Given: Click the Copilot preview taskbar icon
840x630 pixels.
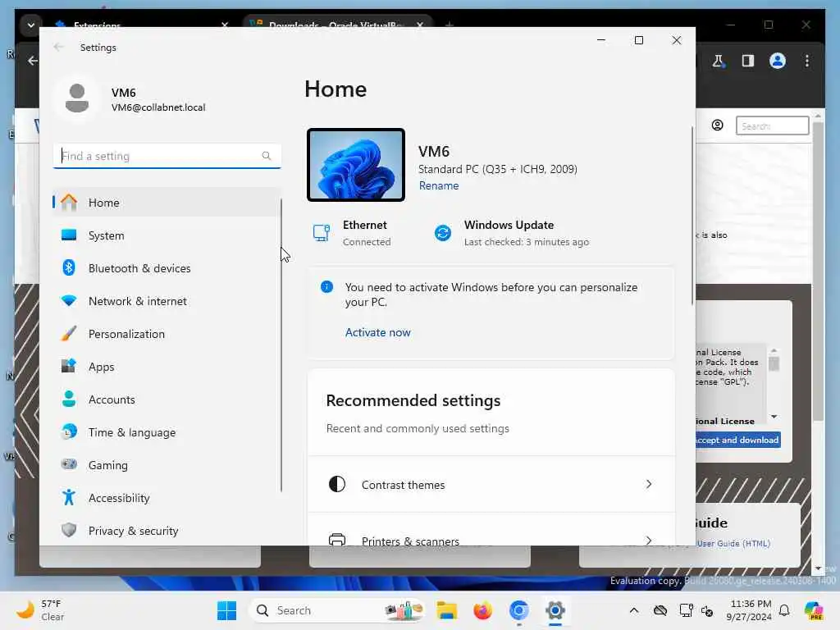Looking at the screenshot, I should (813, 610).
